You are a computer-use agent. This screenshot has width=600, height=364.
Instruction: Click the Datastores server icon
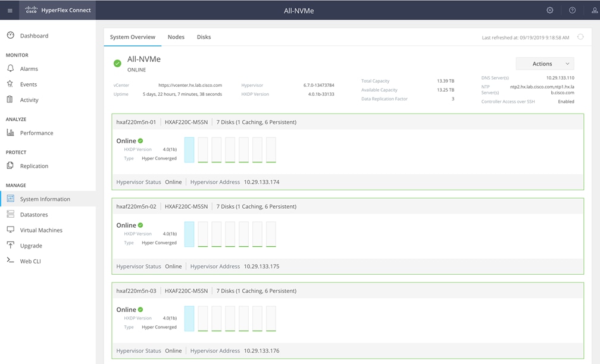click(10, 214)
